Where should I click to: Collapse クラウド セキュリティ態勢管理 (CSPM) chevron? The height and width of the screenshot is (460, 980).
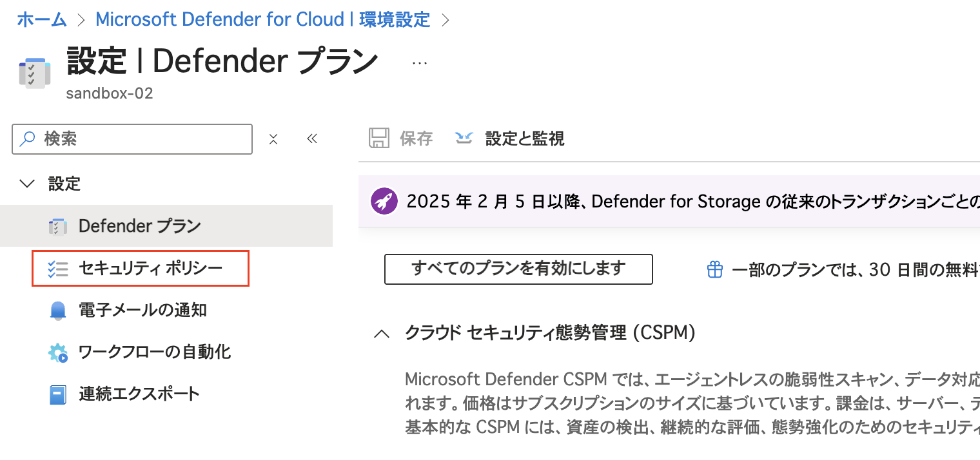tap(382, 333)
